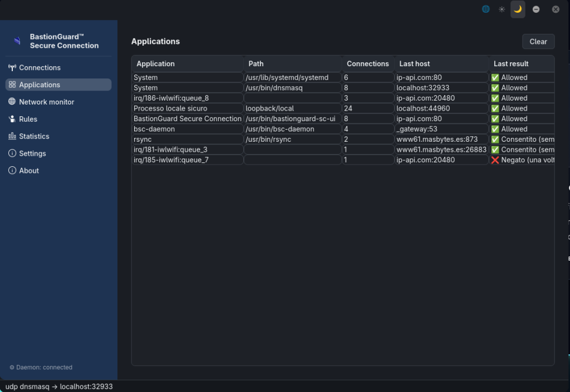570x392 pixels.
Task: Clear the applications list
Action: [538, 41]
